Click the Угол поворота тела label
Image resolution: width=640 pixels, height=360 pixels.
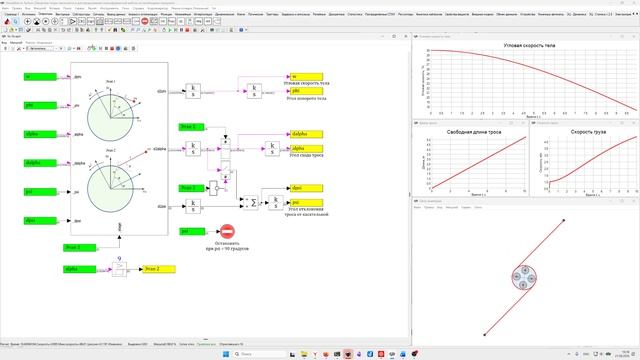tap(307, 98)
